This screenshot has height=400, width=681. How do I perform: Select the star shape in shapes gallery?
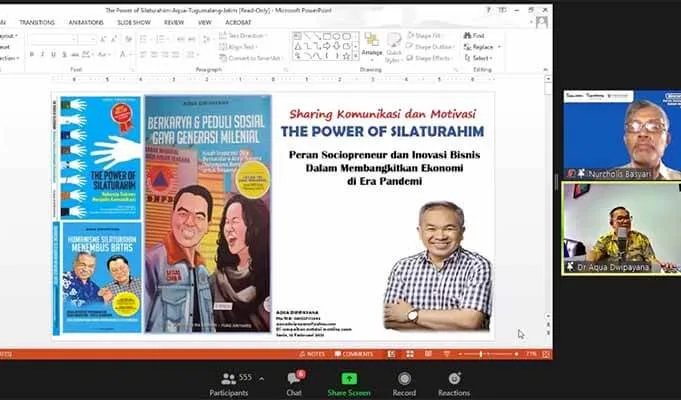[x=346, y=56]
